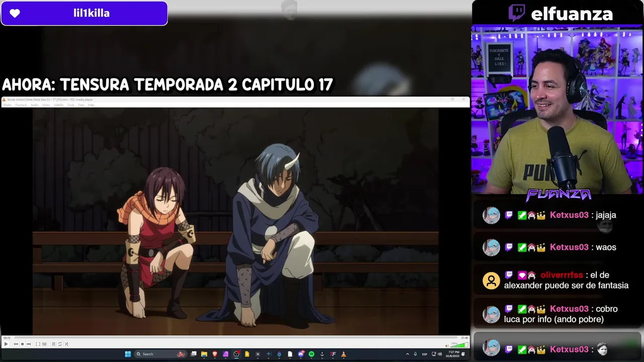Click the VLC playback seek bar
Screen dimensions: 644x362
pyautogui.click(x=235, y=337)
